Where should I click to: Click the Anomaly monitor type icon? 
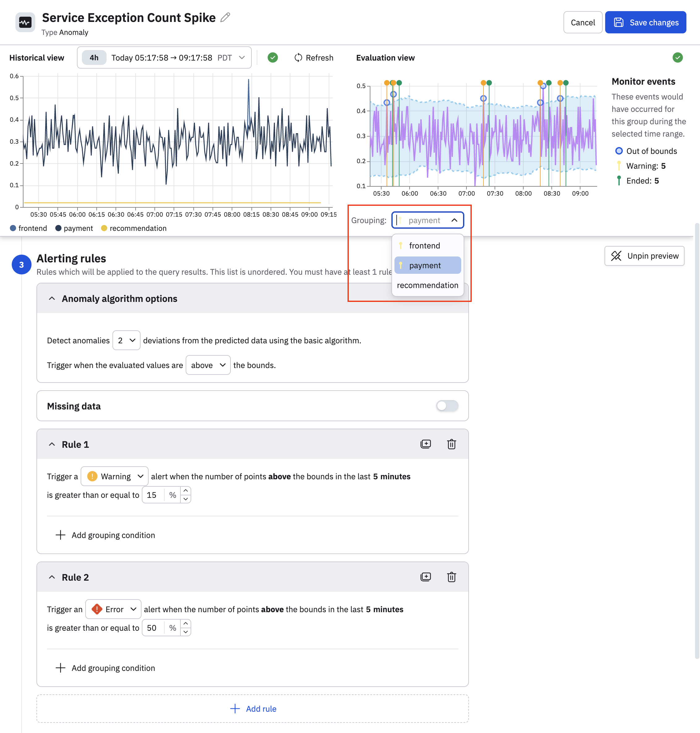[x=25, y=22]
